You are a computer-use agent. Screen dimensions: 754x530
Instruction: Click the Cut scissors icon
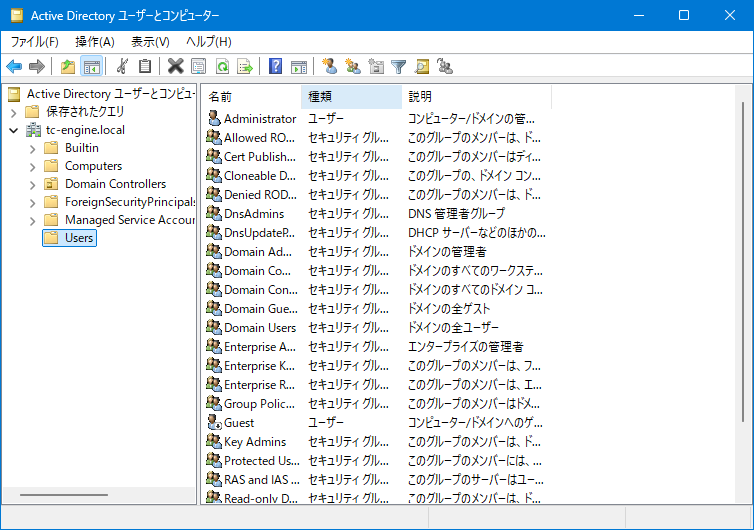[x=122, y=66]
